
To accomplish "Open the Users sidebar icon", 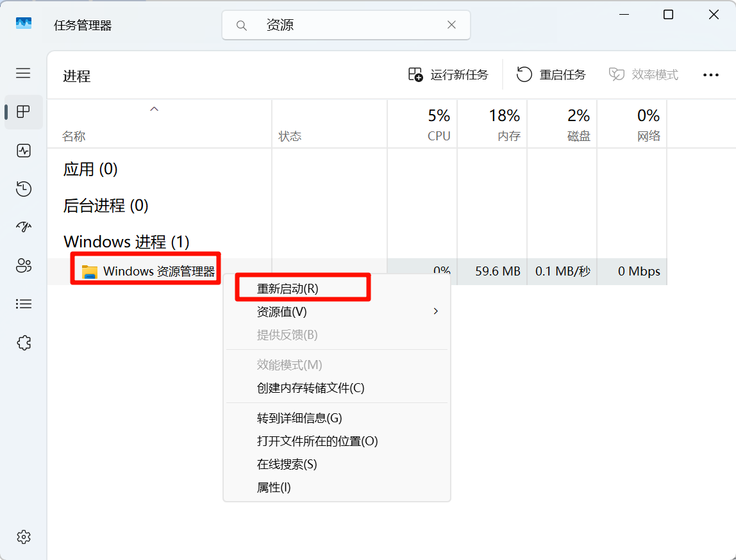I will tap(24, 265).
